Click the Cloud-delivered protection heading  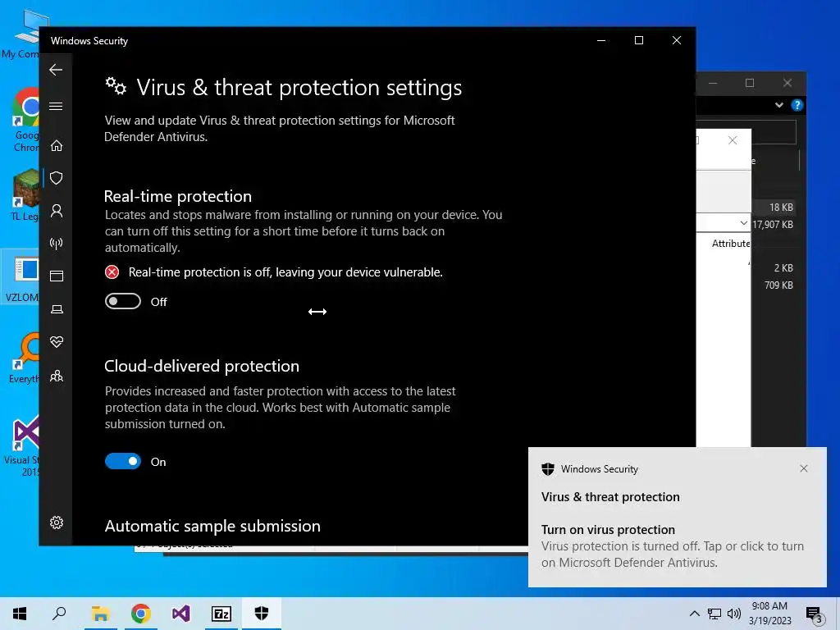point(202,366)
